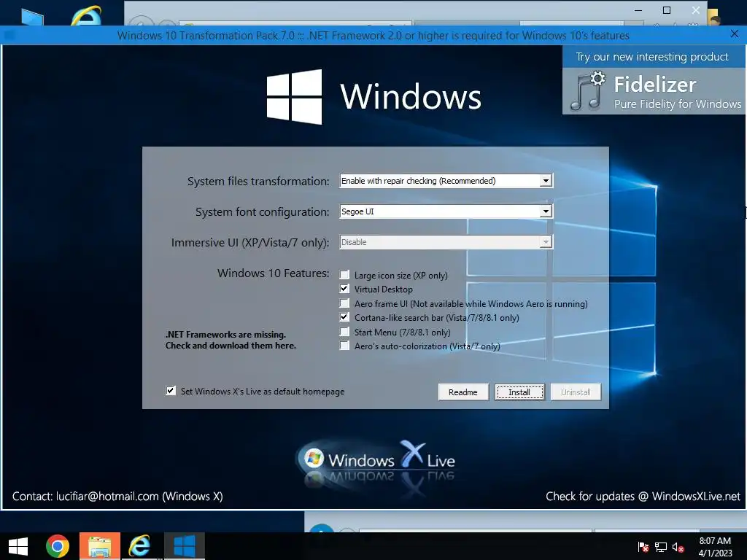The image size is (747, 560).
Task: Click the Immersive UI (XP/Vista/7 only) label
Action: point(250,242)
